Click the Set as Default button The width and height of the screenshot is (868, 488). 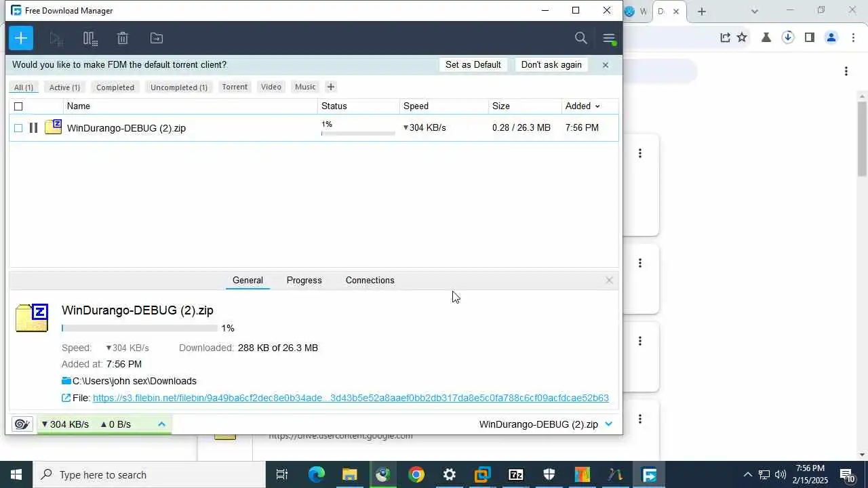tap(473, 65)
